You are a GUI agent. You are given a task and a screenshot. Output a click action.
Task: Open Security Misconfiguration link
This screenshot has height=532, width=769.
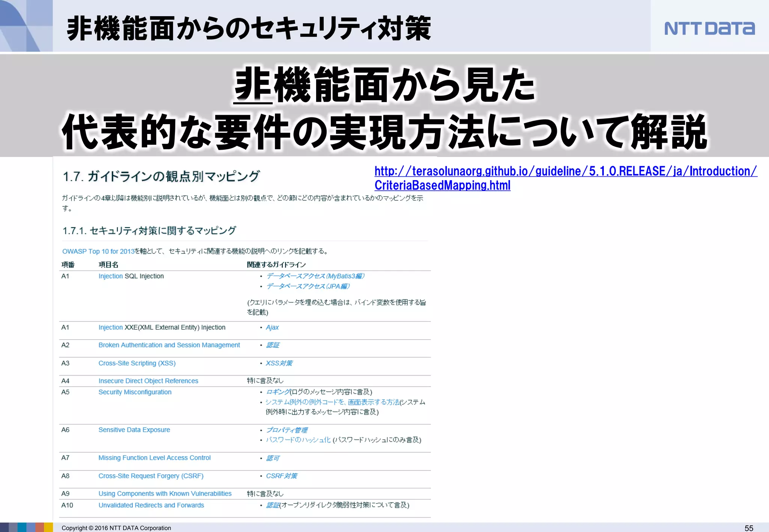click(135, 392)
